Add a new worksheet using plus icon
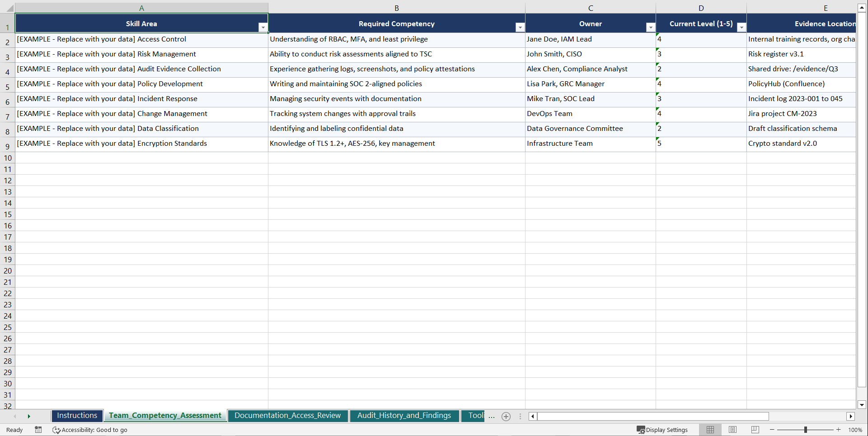868x436 pixels. (x=506, y=416)
